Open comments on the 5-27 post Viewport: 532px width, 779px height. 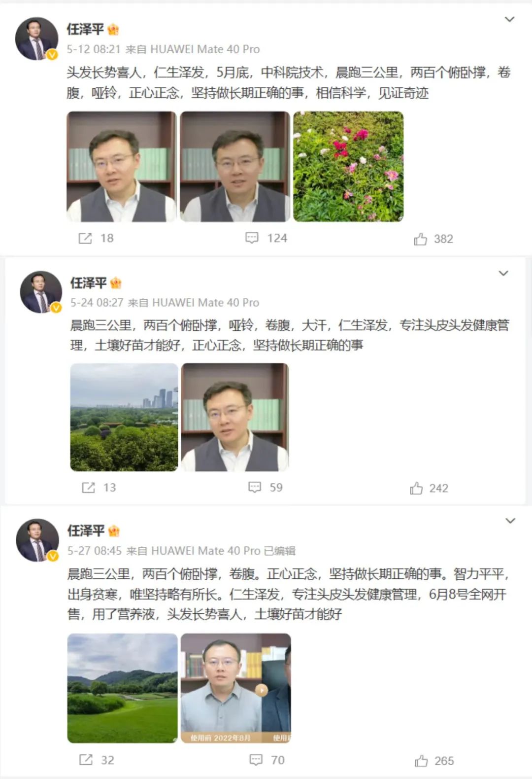(x=256, y=760)
